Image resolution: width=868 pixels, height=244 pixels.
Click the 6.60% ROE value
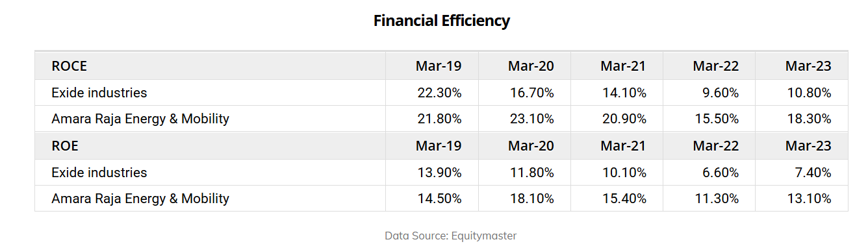pos(720,173)
